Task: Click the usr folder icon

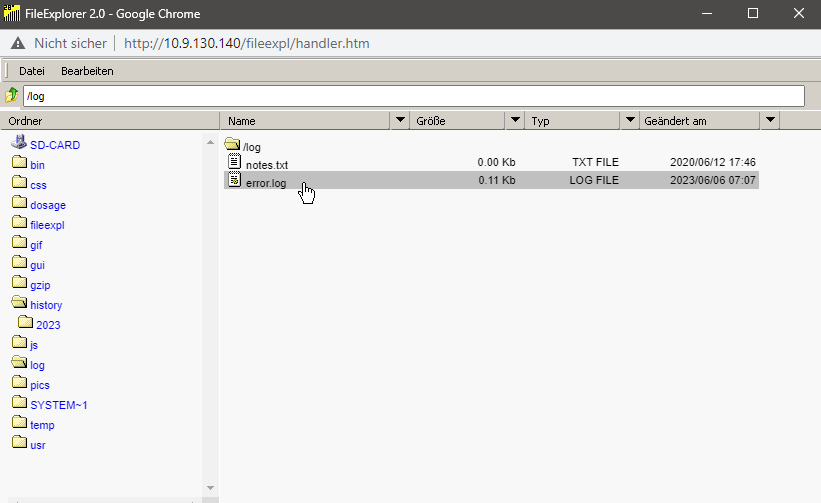Action: 19,442
